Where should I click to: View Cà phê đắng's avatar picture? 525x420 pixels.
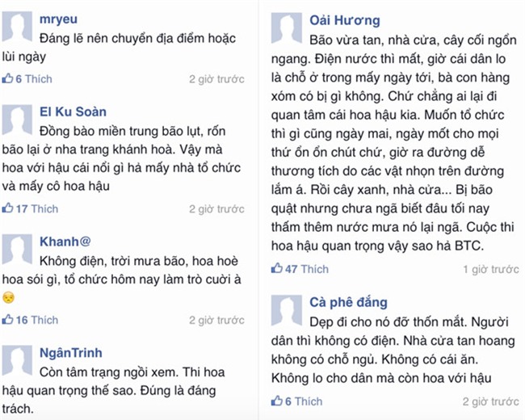click(286, 311)
